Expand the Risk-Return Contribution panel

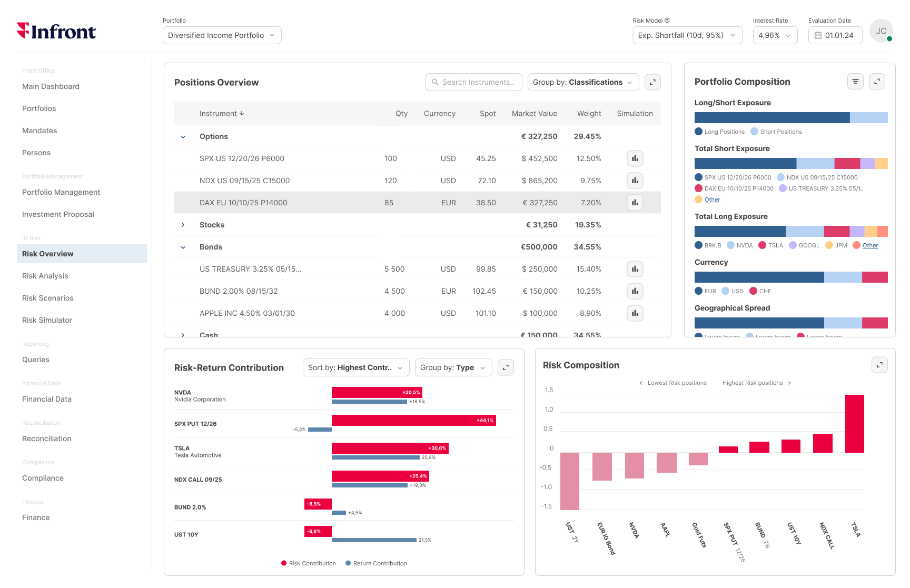506,367
